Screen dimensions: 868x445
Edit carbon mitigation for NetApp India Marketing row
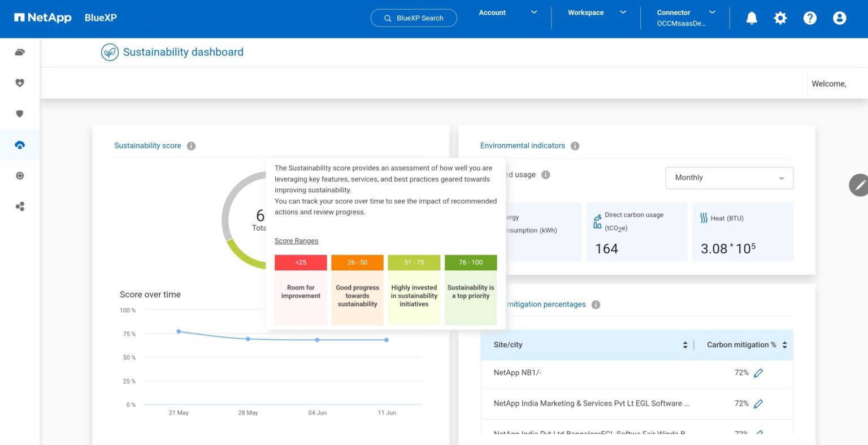tap(758, 404)
